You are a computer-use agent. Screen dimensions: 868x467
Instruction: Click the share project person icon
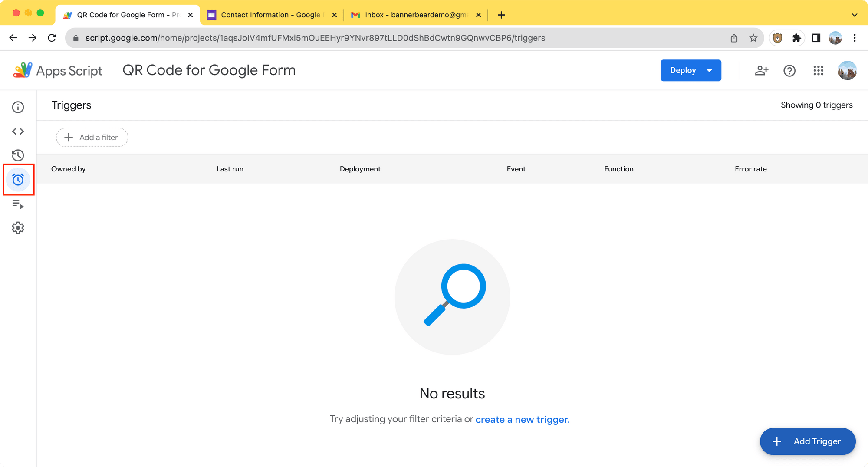tap(762, 70)
